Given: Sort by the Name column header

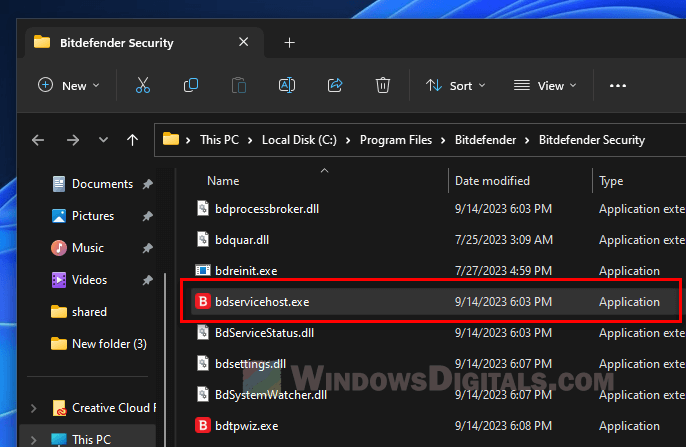Looking at the screenshot, I should coord(223,181).
